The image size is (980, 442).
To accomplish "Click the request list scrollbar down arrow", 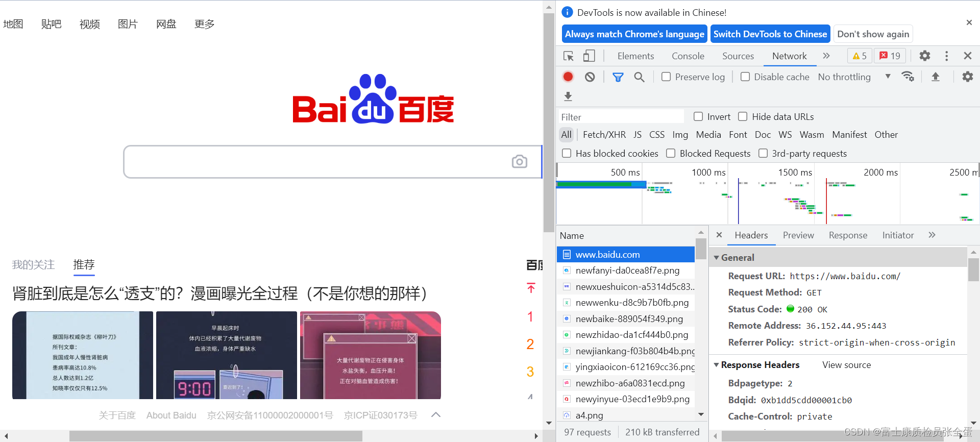I will click(701, 414).
